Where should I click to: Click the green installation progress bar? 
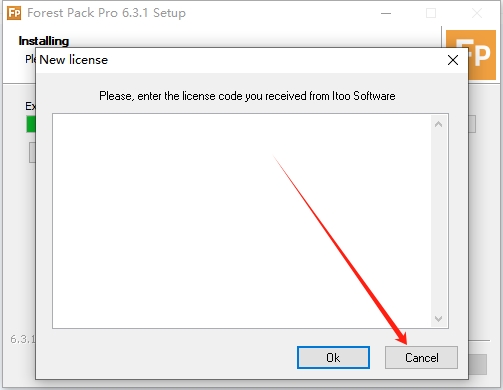point(31,124)
